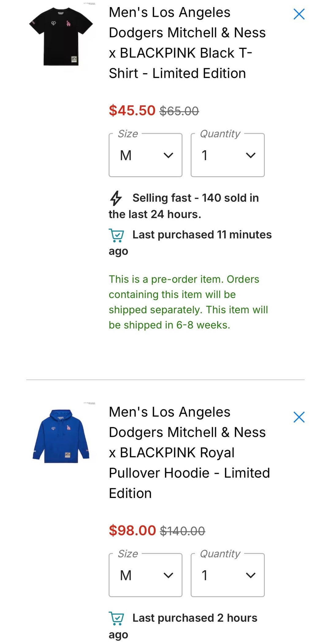Click the cart icon beside '2 hours ago'
Screen dimensions: 331x644
116,618
